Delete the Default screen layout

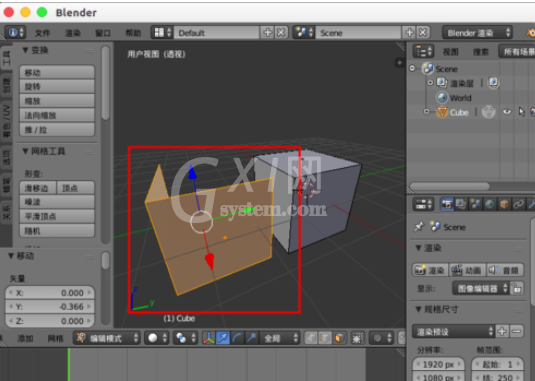tap(281, 33)
